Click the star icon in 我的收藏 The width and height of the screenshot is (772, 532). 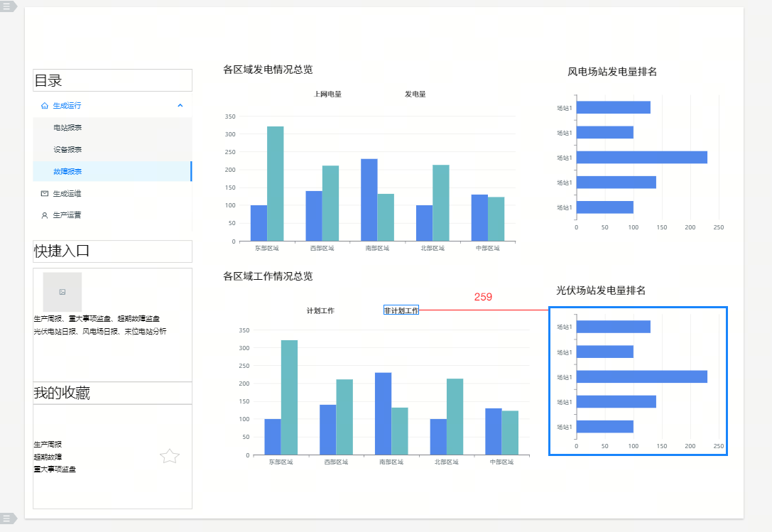170,456
